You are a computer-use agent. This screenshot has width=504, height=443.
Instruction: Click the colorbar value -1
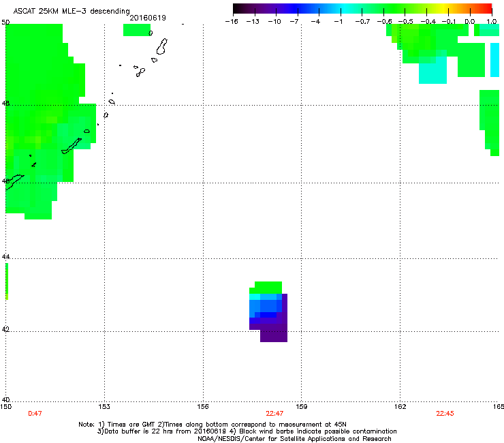click(338, 22)
